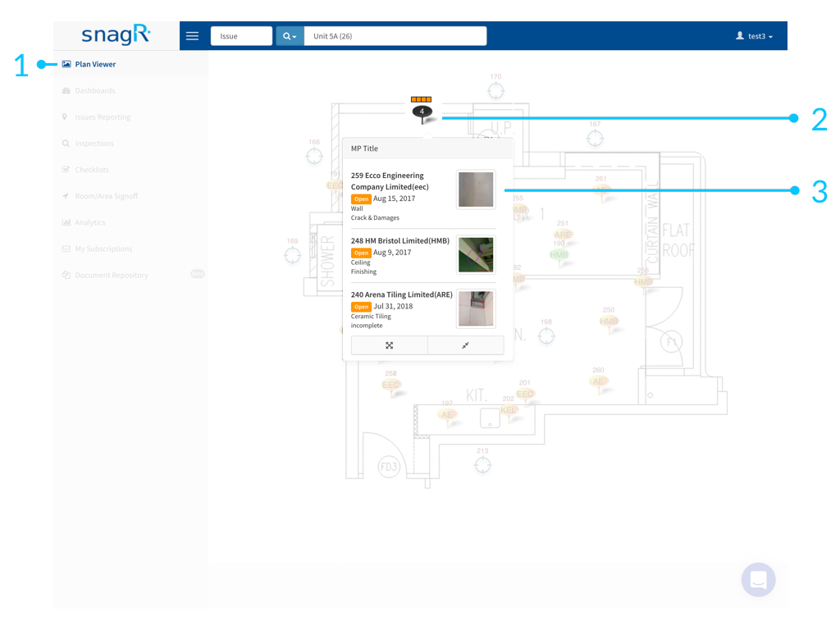Open Issues Reporting in the sidebar
The image size is (840, 630).
click(x=130, y=116)
